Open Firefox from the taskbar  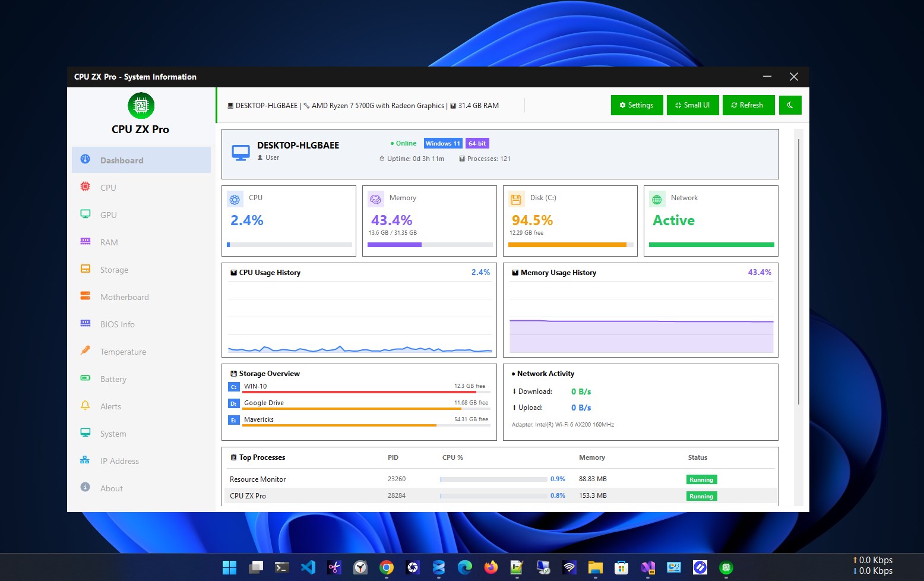(x=491, y=567)
